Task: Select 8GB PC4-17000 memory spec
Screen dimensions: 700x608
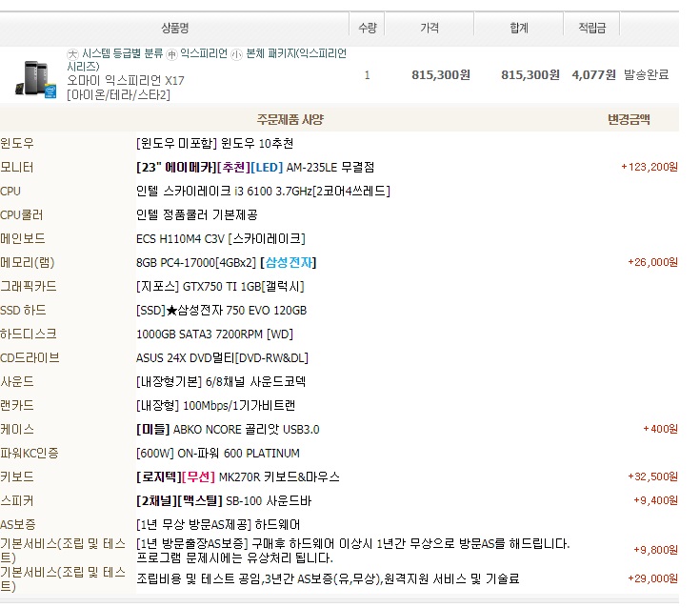Action: pos(226,263)
